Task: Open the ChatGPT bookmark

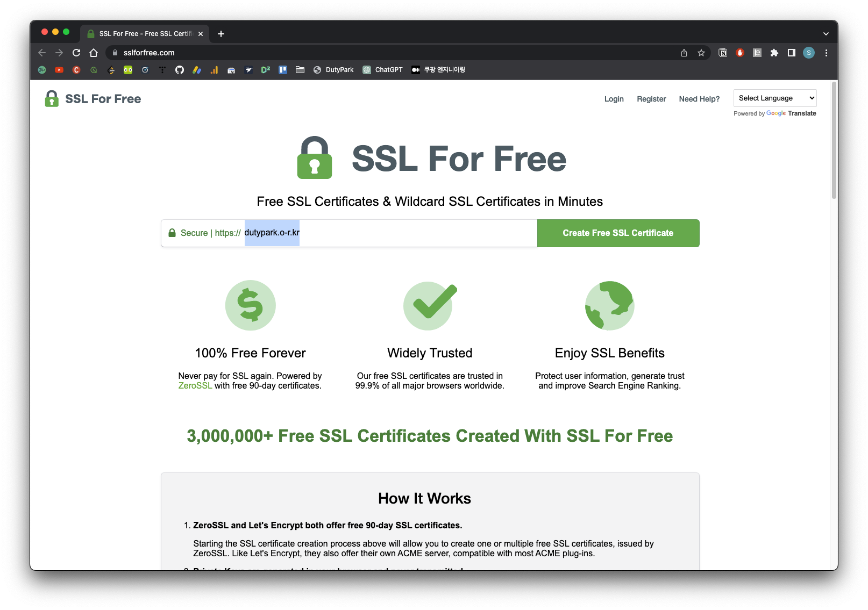Action: click(x=382, y=70)
